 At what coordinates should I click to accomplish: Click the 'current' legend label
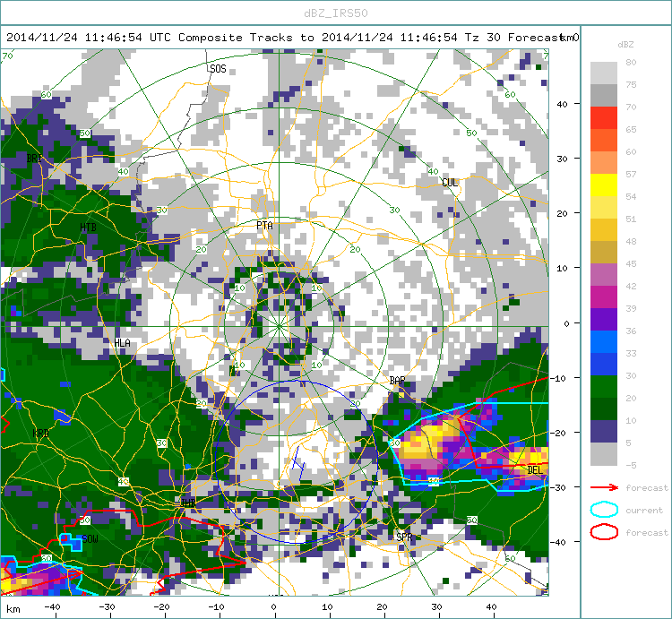pyautogui.click(x=644, y=511)
